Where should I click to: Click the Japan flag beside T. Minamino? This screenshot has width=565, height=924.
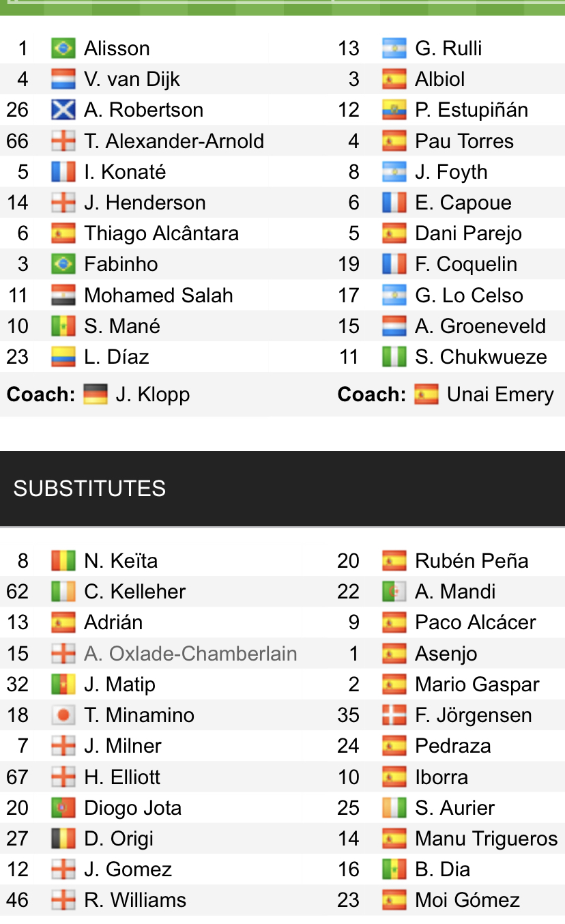click(63, 715)
